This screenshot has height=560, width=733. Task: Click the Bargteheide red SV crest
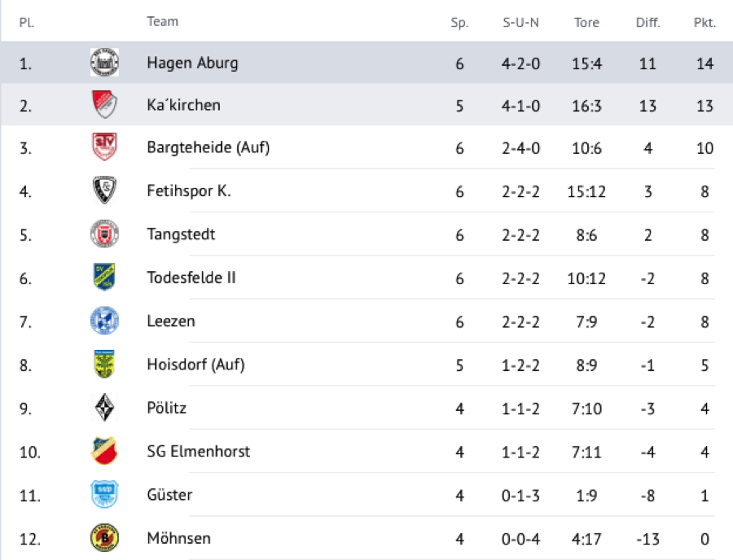click(104, 148)
